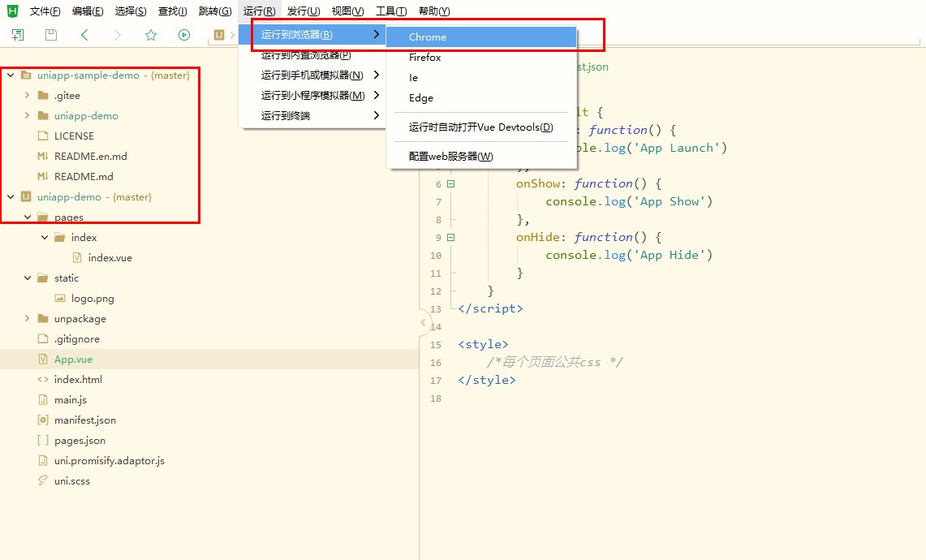Go forward with the right arrow icon
The height and width of the screenshot is (560, 926).
[118, 35]
